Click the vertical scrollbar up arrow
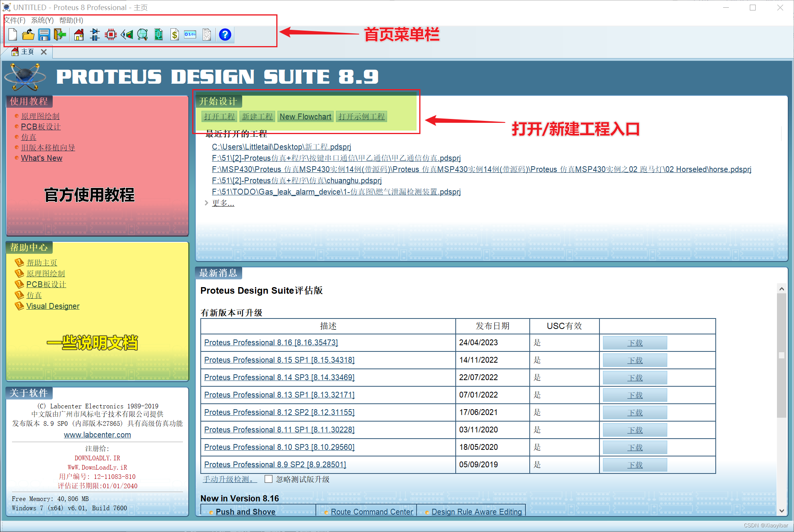 (x=782, y=288)
